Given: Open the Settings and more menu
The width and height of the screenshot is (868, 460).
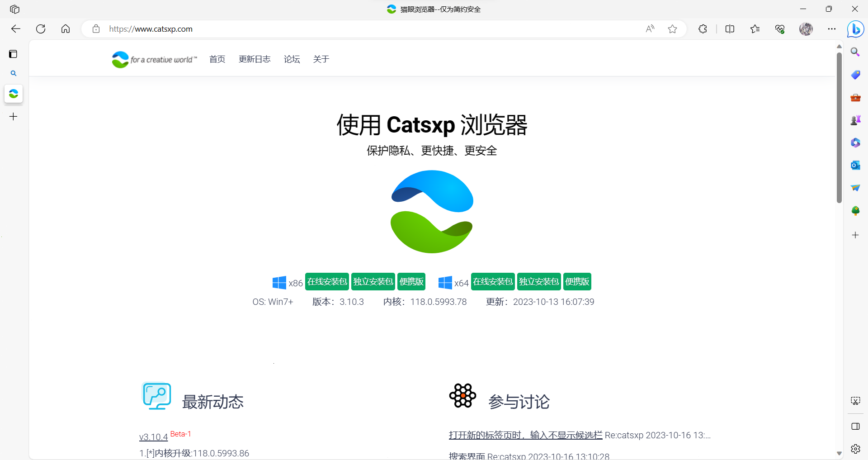Looking at the screenshot, I should pyautogui.click(x=832, y=29).
